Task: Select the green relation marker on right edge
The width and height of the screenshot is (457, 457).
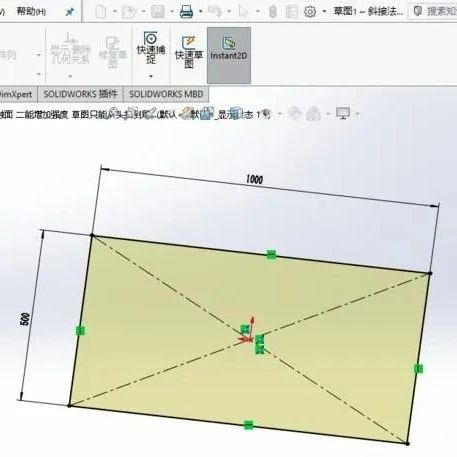Action: (x=419, y=368)
